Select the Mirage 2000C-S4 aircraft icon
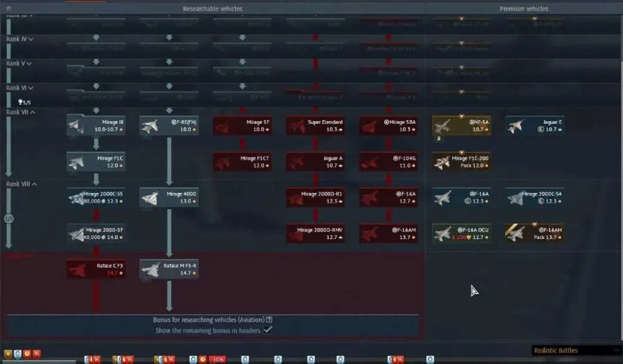Screen dimensions: 623x364 tap(515, 198)
